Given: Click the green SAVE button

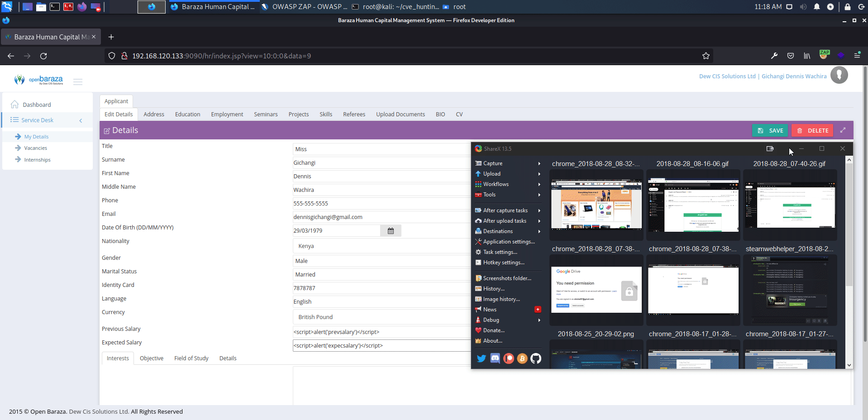Looking at the screenshot, I should tap(770, 130).
